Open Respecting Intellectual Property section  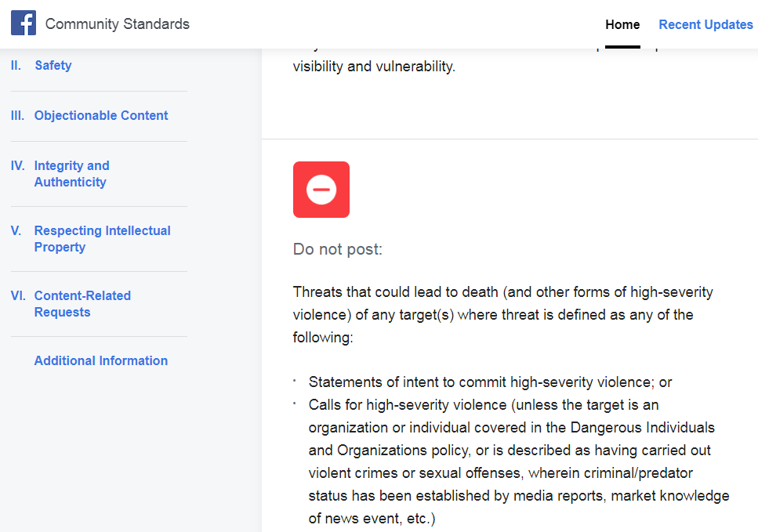pos(103,239)
